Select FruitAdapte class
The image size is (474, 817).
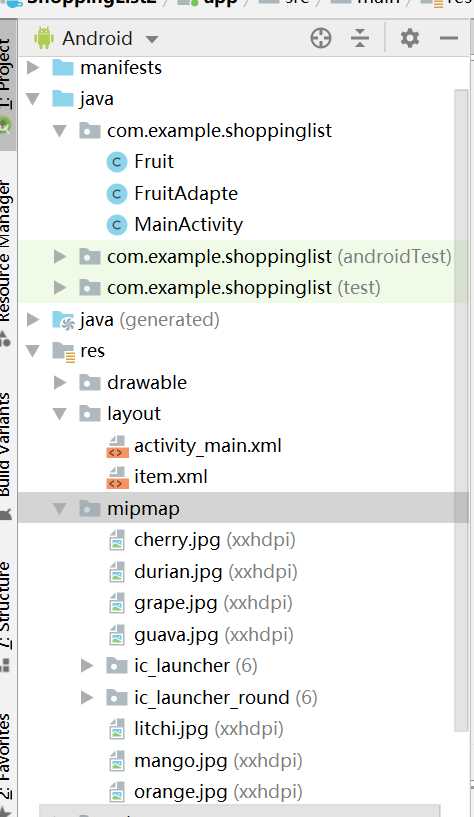pyautogui.click(x=186, y=194)
